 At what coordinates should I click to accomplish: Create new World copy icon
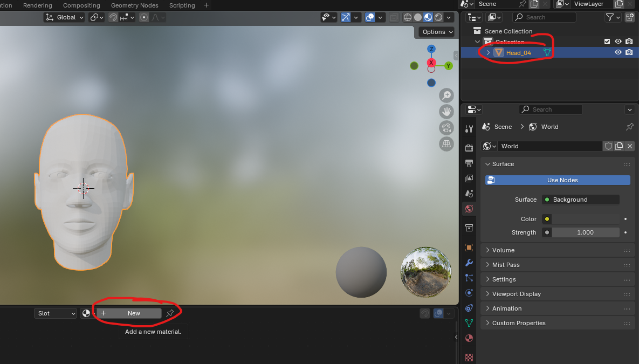tap(619, 146)
